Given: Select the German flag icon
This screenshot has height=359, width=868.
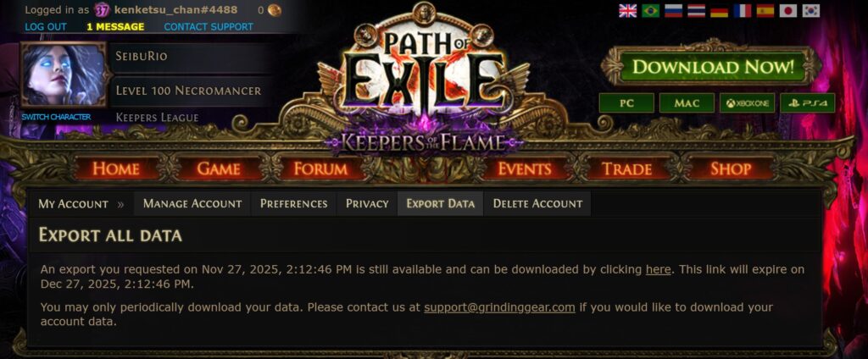Looking at the screenshot, I should 719,10.
